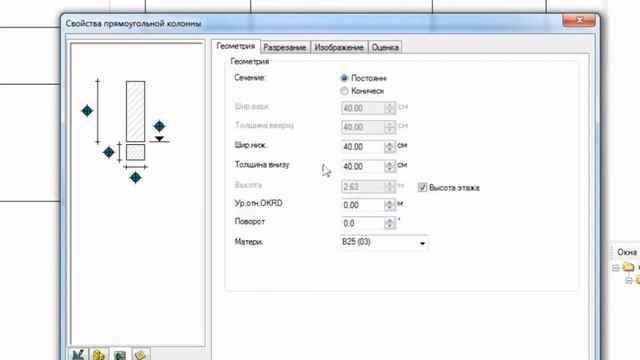Image resolution: width=640 pixels, height=360 pixels.
Task: Click the Ур.отн.OKRD value field
Action: (x=362, y=205)
